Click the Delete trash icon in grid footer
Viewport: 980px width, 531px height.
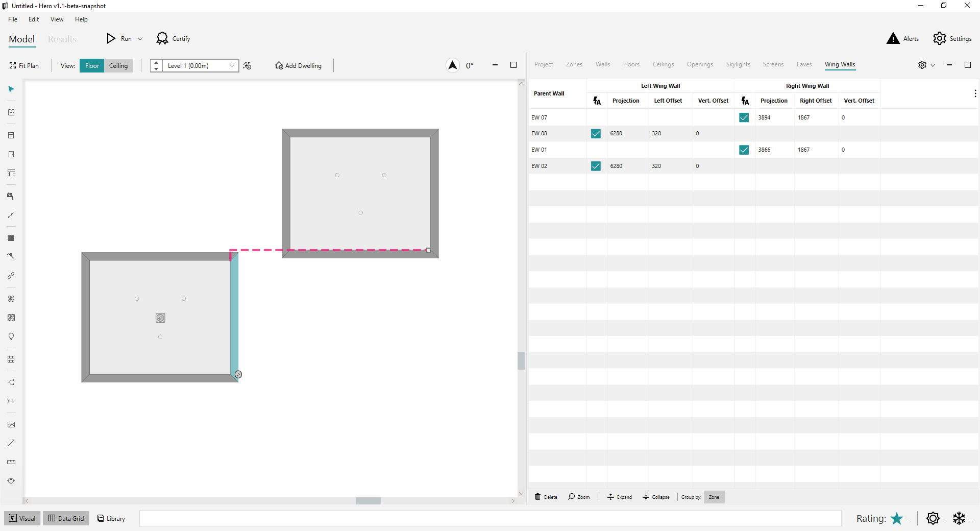click(x=537, y=497)
